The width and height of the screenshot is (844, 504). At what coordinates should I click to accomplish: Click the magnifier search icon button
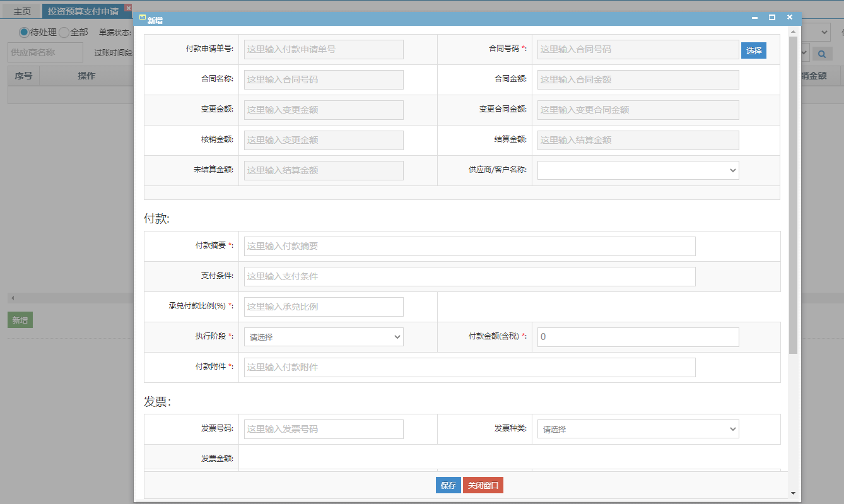pos(822,54)
